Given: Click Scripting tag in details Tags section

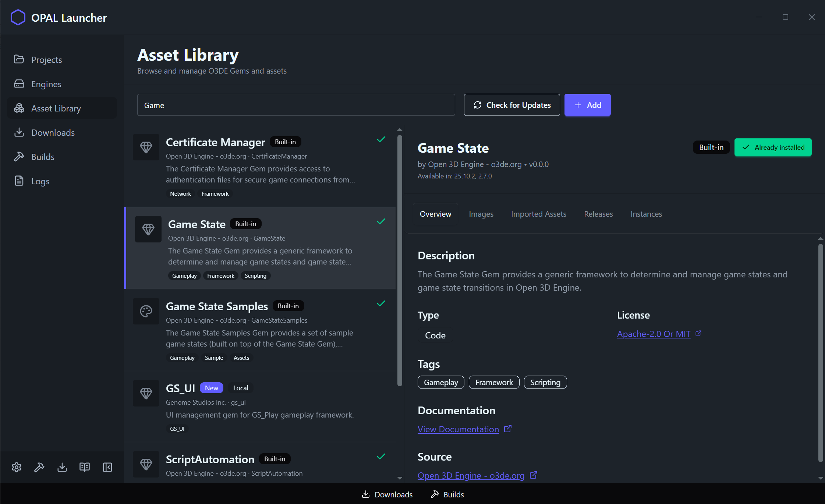Looking at the screenshot, I should [x=545, y=382].
